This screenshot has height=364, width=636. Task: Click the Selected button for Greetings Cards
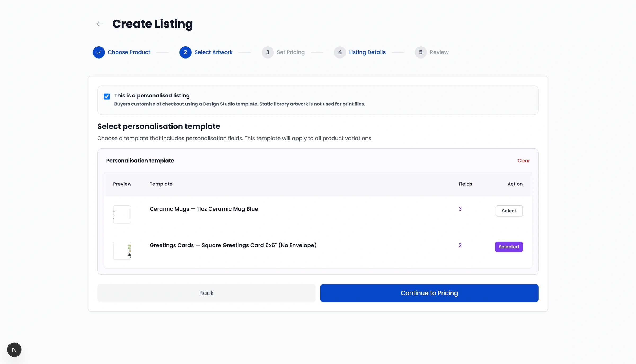click(x=509, y=247)
